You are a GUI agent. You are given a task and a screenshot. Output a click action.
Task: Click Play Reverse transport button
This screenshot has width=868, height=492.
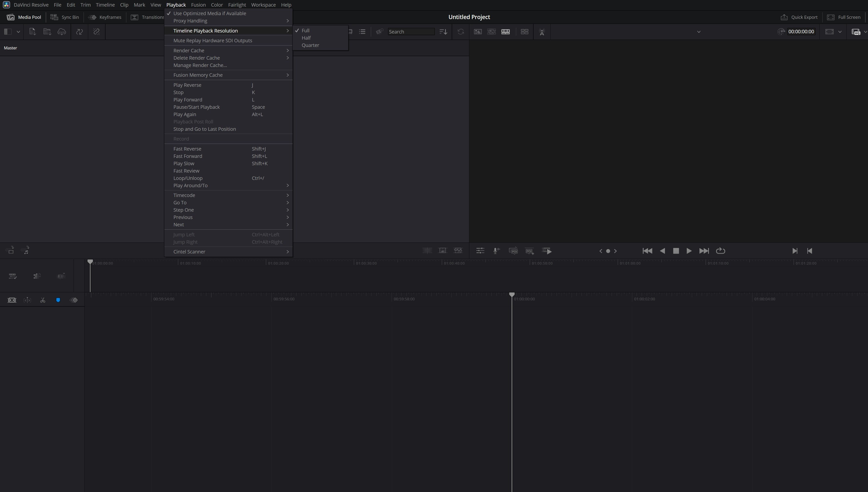pos(662,251)
